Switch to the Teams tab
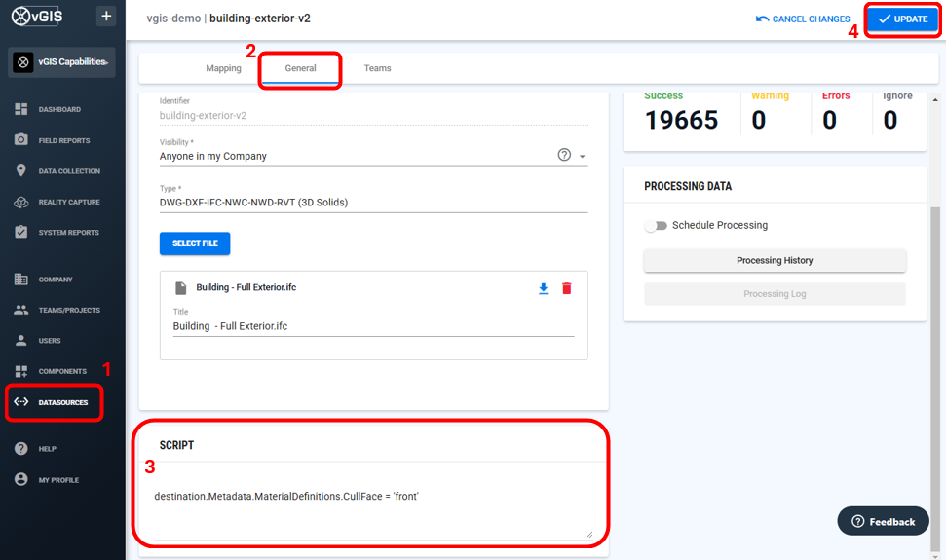Screen dimensions: 946x560 [x=378, y=68]
